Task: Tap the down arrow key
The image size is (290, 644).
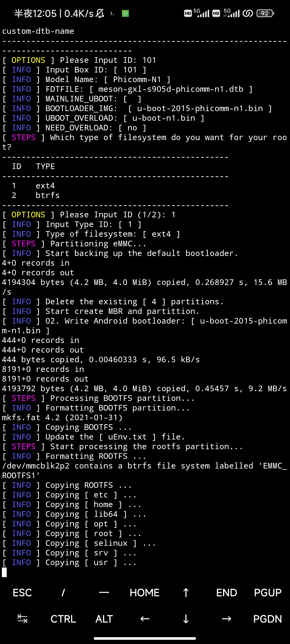Action: point(186,619)
